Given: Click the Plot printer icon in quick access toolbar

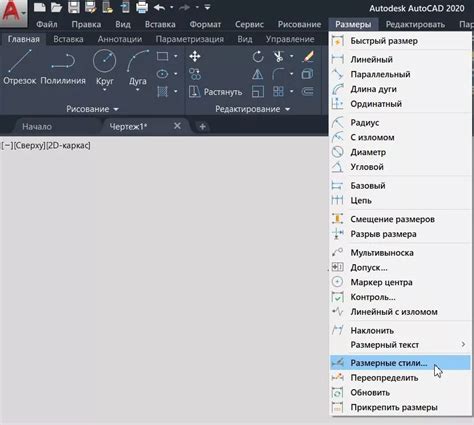Looking at the screenshot, I should click(142, 7).
